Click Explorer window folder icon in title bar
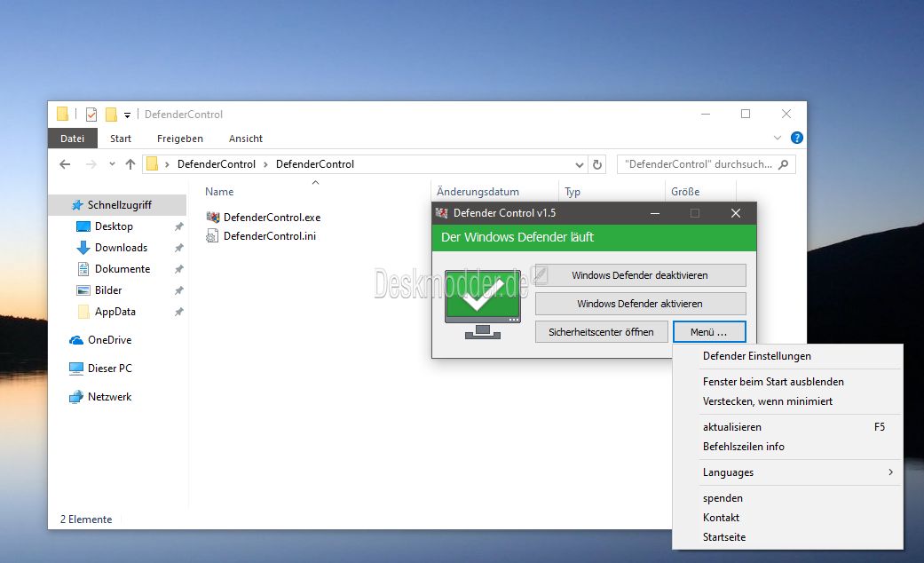This screenshot has width=924, height=563. (x=62, y=114)
